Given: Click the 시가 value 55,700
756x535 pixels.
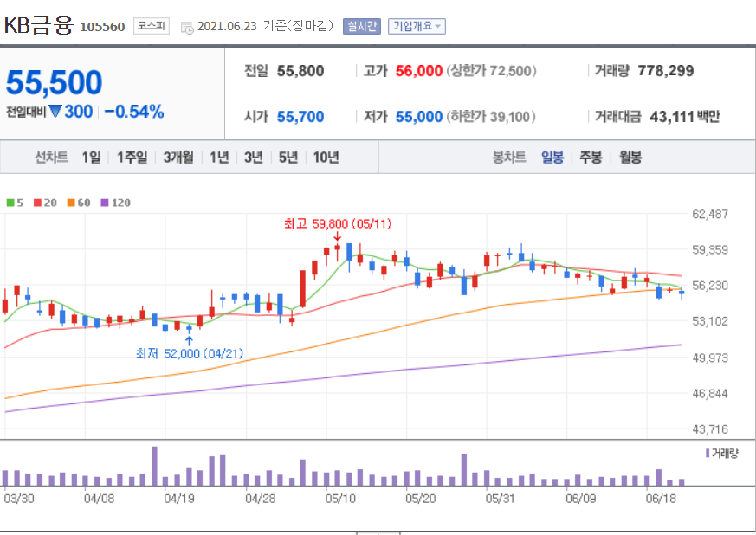Looking at the screenshot, I should pyautogui.click(x=300, y=117).
